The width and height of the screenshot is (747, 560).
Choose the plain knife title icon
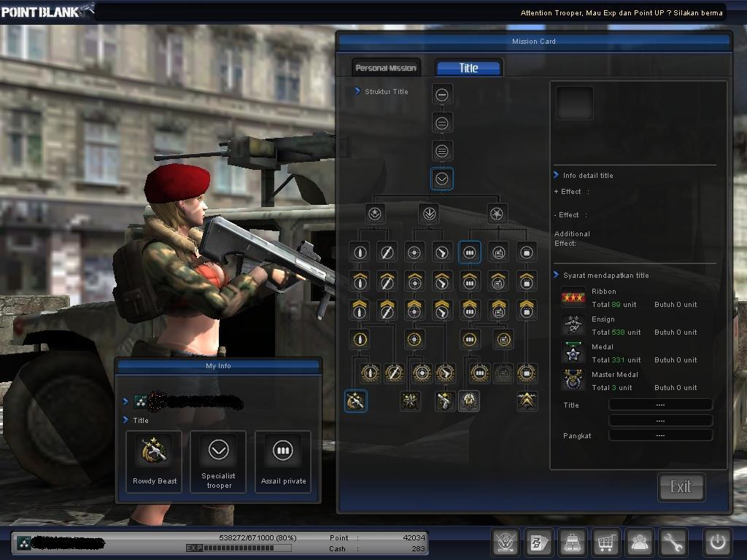tap(387, 252)
